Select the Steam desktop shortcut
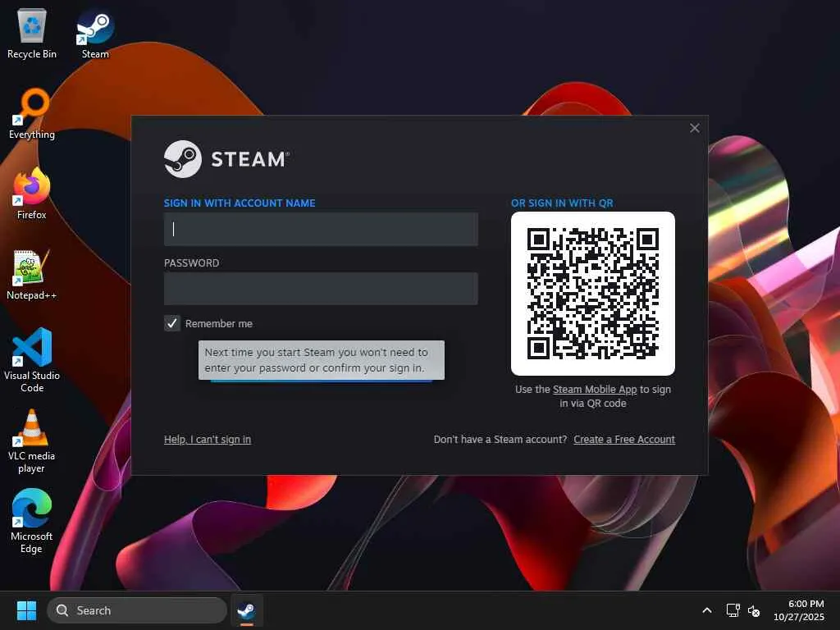The width and height of the screenshot is (840, 630). (95, 33)
